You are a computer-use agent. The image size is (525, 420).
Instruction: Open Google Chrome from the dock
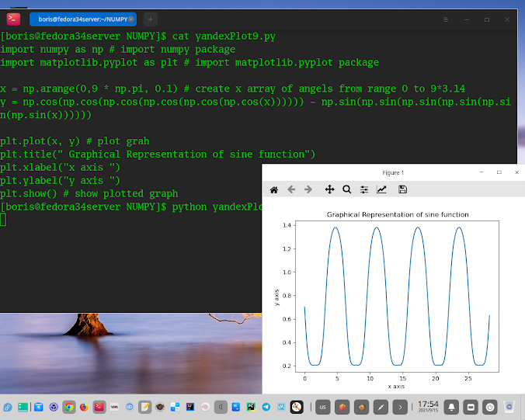(x=69, y=407)
